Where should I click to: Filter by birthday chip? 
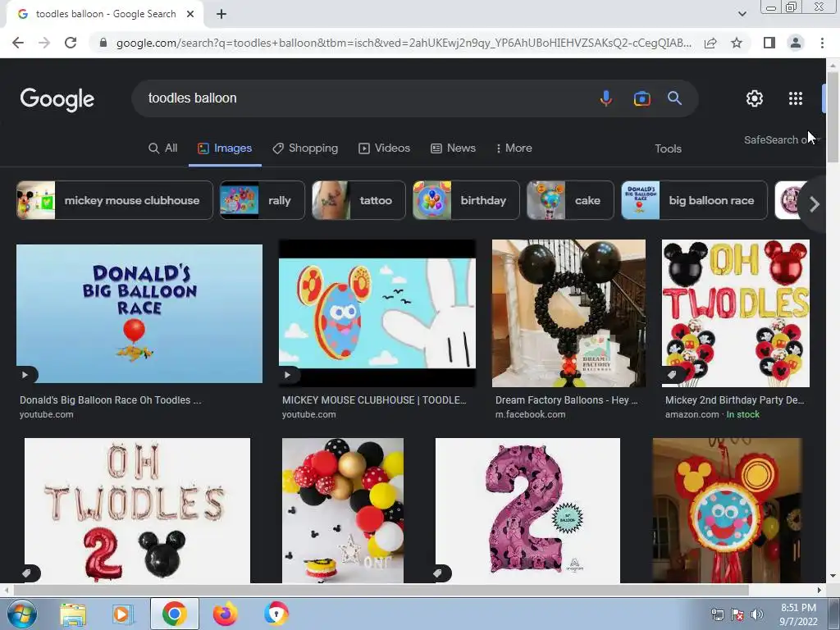pyautogui.click(x=466, y=200)
